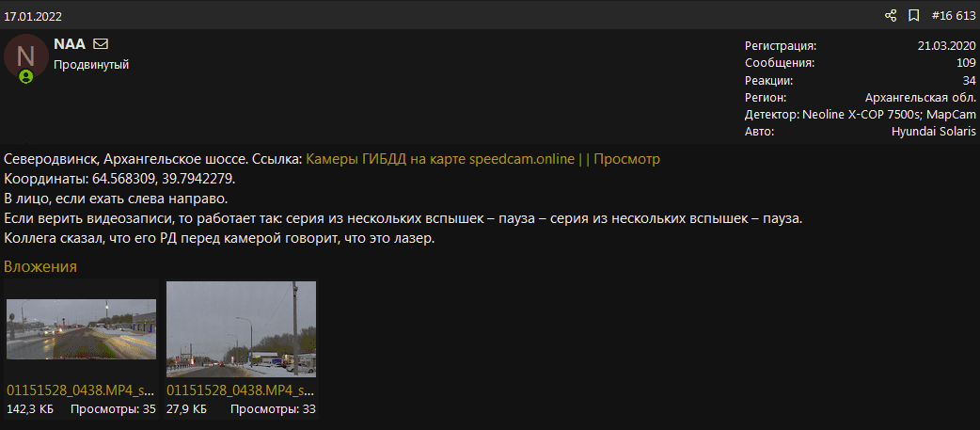Viewport: 980px width, 430px height.
Task: Open the user's message count 109
Action: point(966,62)
